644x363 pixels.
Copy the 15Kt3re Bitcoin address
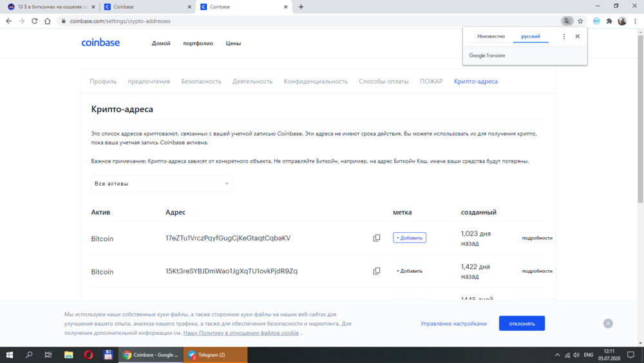pyautogui.click(x=377, y=271)
